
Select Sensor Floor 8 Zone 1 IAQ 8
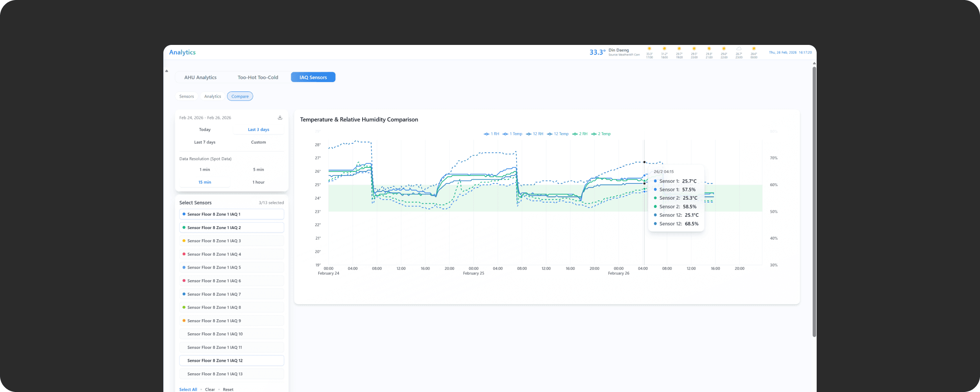click(232, 307)
